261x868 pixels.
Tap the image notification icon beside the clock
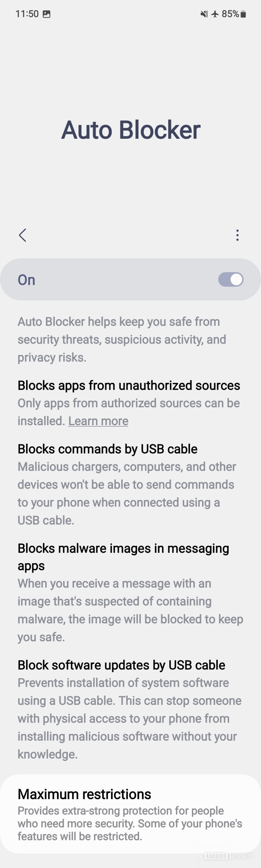(46, 14)
